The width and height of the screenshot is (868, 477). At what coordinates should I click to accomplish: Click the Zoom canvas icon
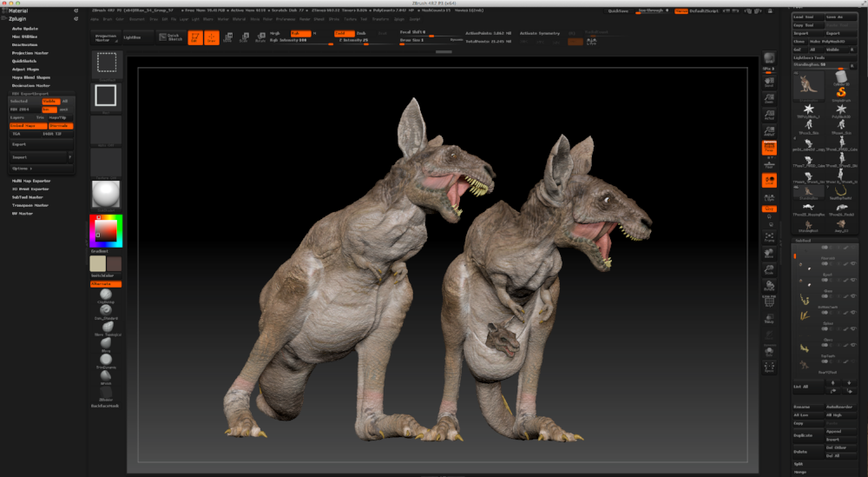(769, 98)
